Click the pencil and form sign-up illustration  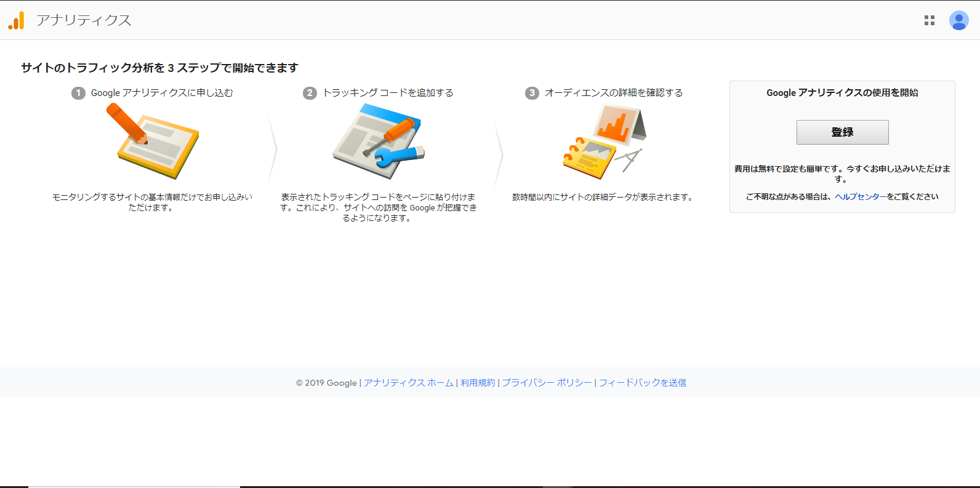coord(152,141)
